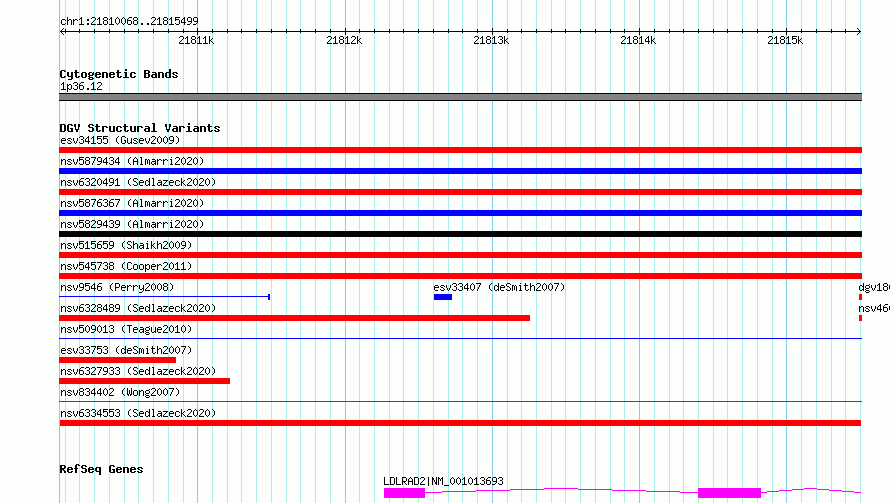
Task: Select the short blue bar of esv33407
Action: pos(443,297)
